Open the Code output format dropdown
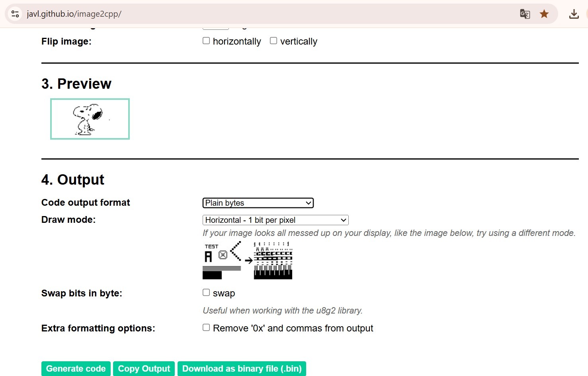The image size is (588, 376). (258, 203)
